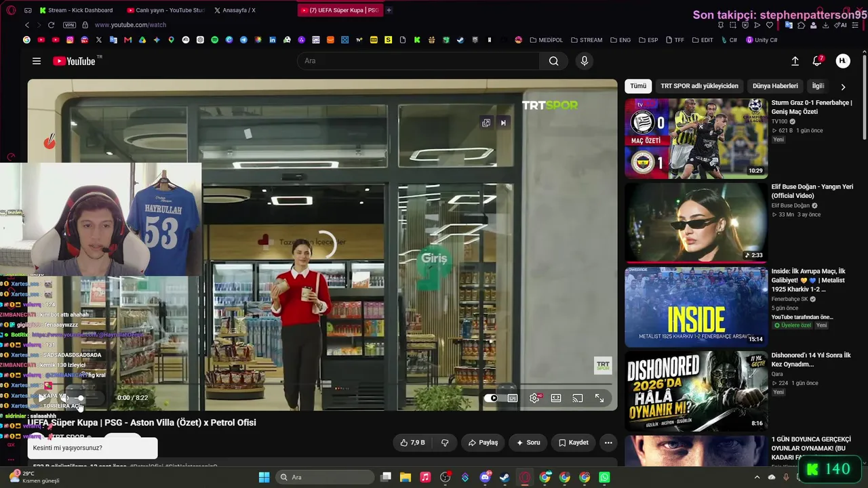Click the Paylaş share button
The height and width of the screenshot is (488, 868).
(x=483, y=443)
